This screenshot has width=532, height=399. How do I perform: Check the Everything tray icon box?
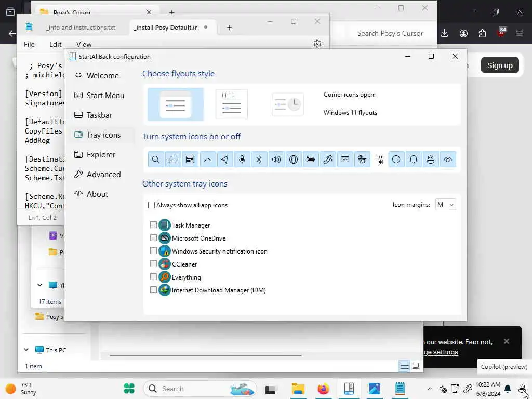pos(153,277)
